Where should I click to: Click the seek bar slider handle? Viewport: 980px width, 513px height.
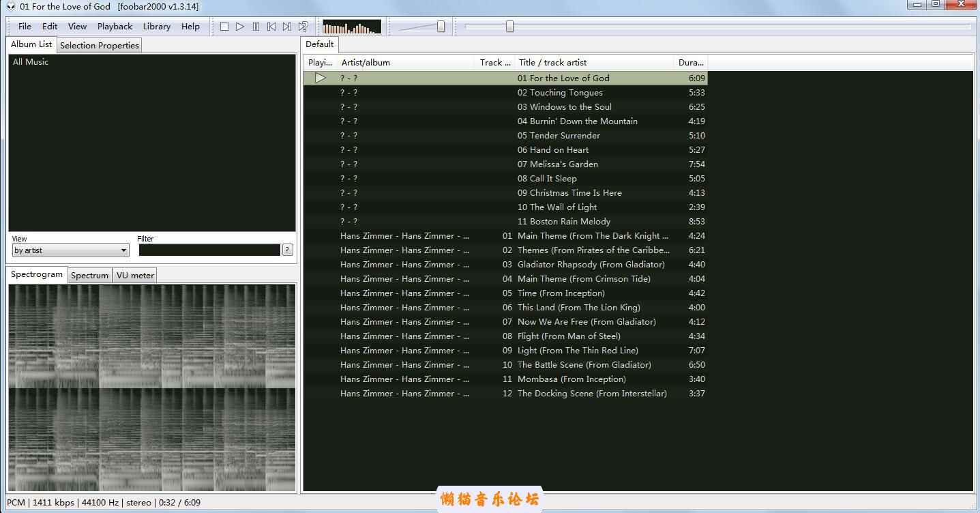point(509,27)
